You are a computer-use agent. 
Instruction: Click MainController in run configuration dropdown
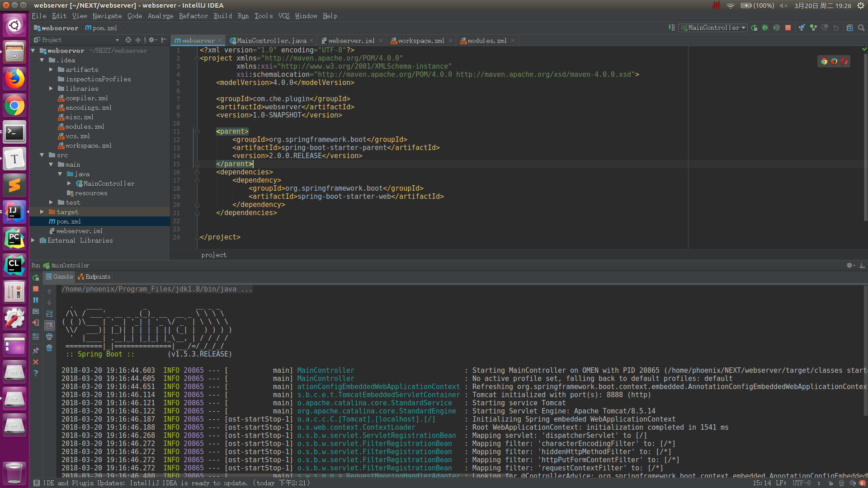pyautogui.click(x=712, y=28)
